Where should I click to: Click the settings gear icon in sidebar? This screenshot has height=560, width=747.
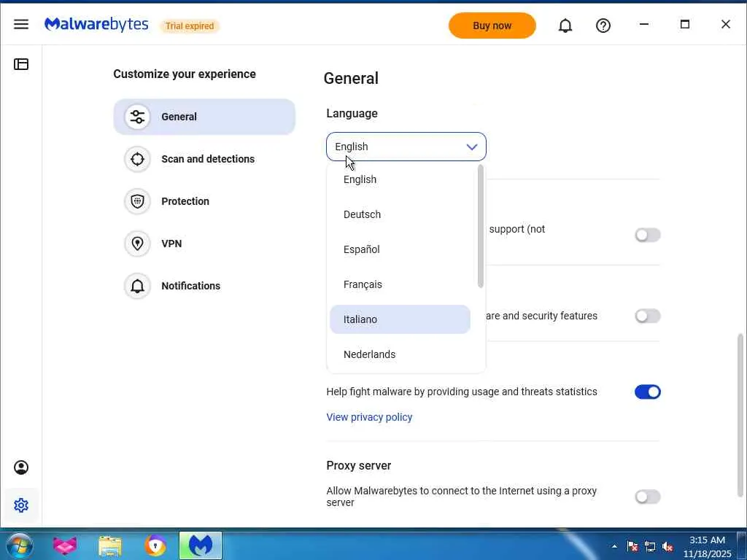[x=21, y=505]
